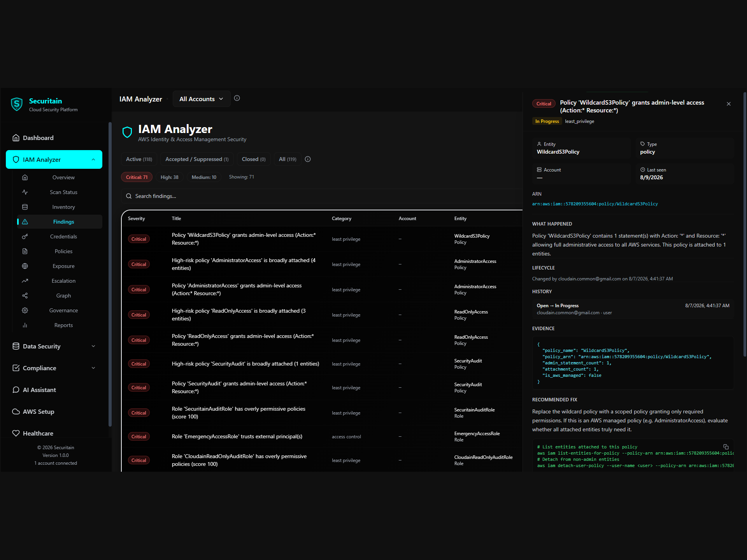Toggle the High: 38 severity filter

point(170,177)
